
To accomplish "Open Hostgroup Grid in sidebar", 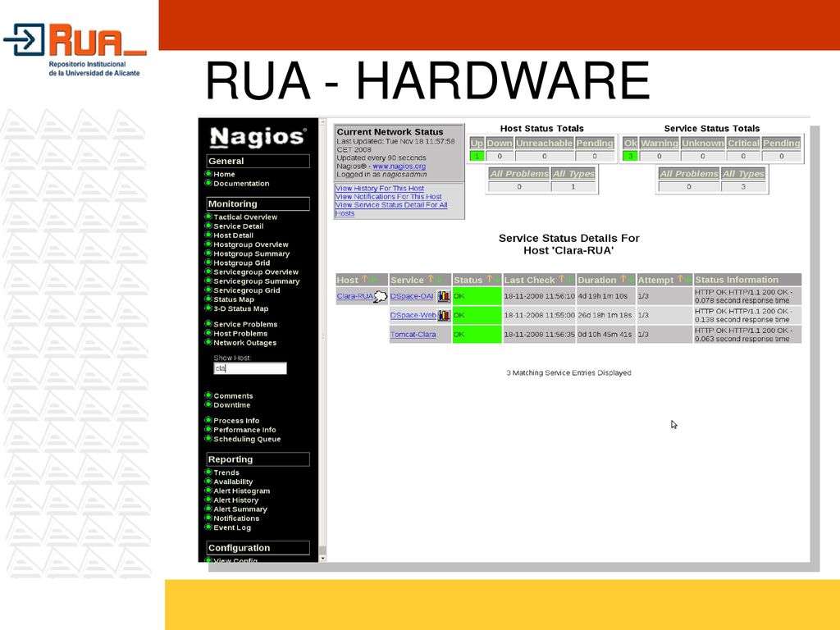I will [x=242, y=262].
